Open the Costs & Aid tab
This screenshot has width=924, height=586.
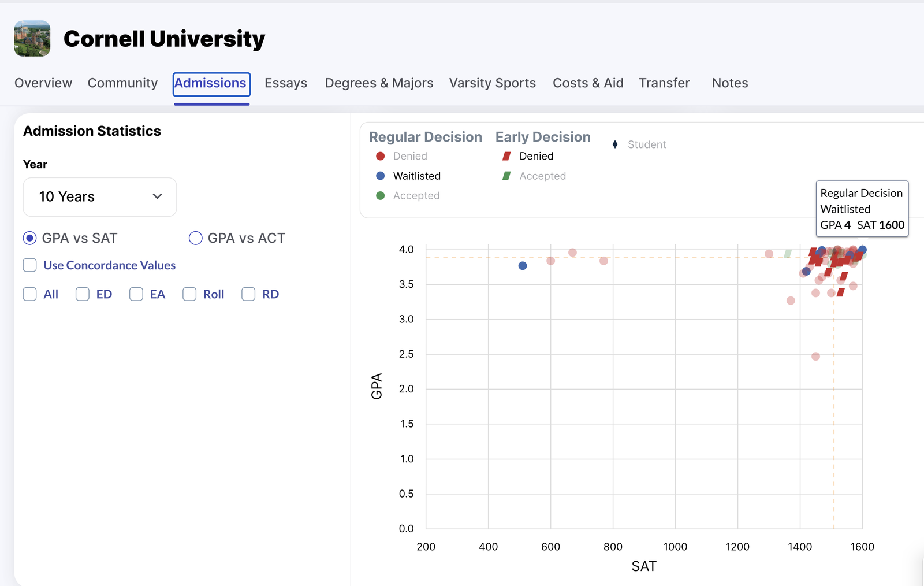pyautogui.click(x=588, y=83)
